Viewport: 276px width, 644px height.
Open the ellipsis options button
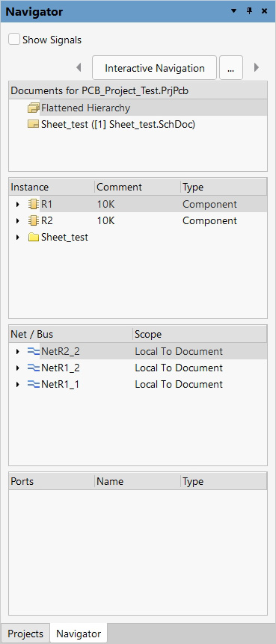pyautogui.click(x=231, y=68)
